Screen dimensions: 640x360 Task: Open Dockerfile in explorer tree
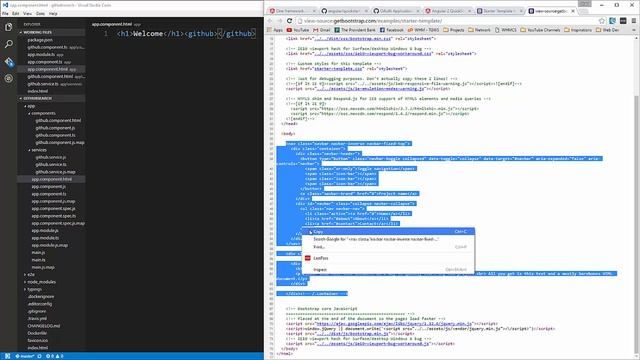click(x=37, y=333)
